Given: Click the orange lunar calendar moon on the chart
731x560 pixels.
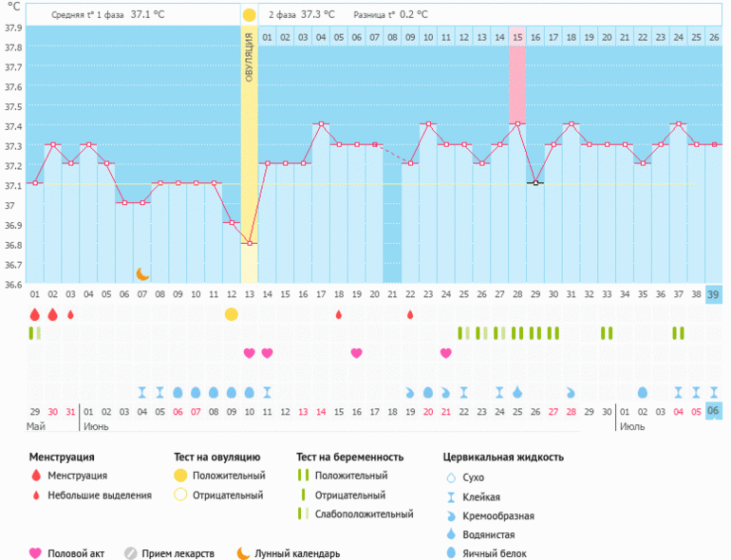Looking at the screenshot, I should click(x=142, y=273).
